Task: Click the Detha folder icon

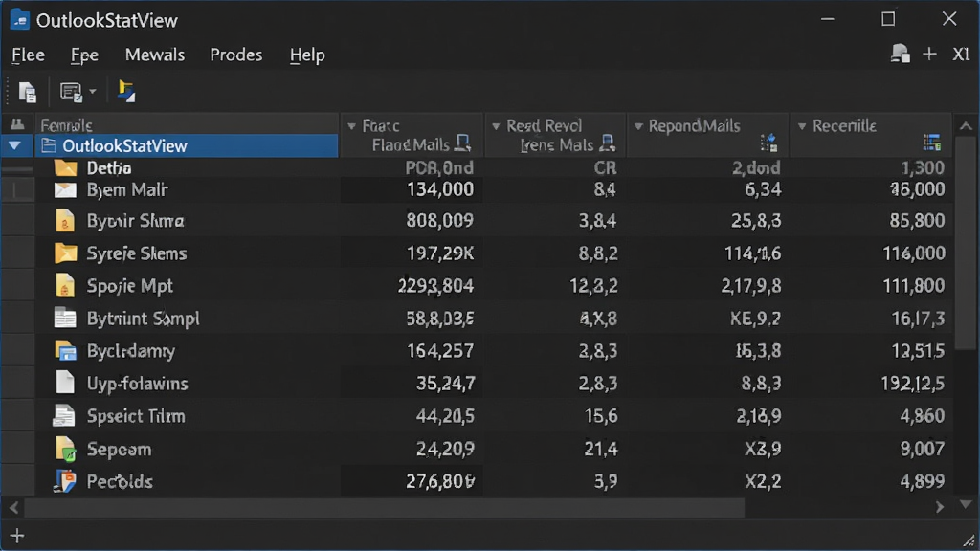Action: click(x=65, y=167)
